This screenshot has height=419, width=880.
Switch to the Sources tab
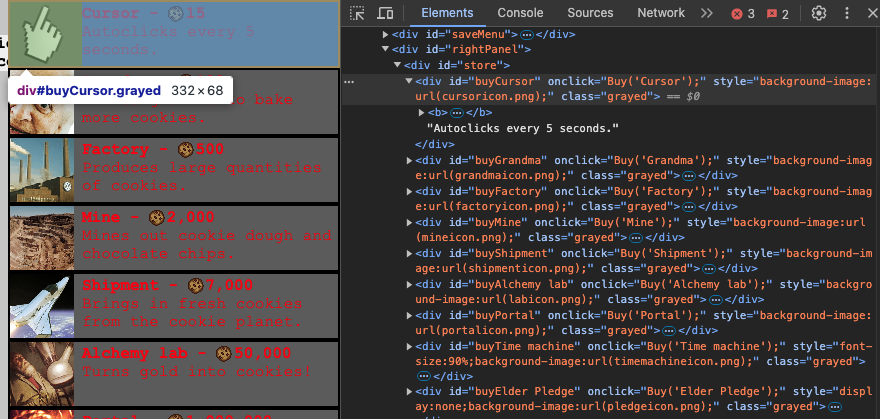590,13
